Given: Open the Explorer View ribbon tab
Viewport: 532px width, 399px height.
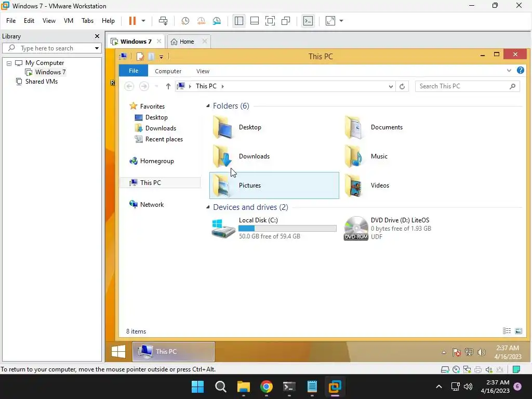Looking at the screenshot, I should point(203,71).
